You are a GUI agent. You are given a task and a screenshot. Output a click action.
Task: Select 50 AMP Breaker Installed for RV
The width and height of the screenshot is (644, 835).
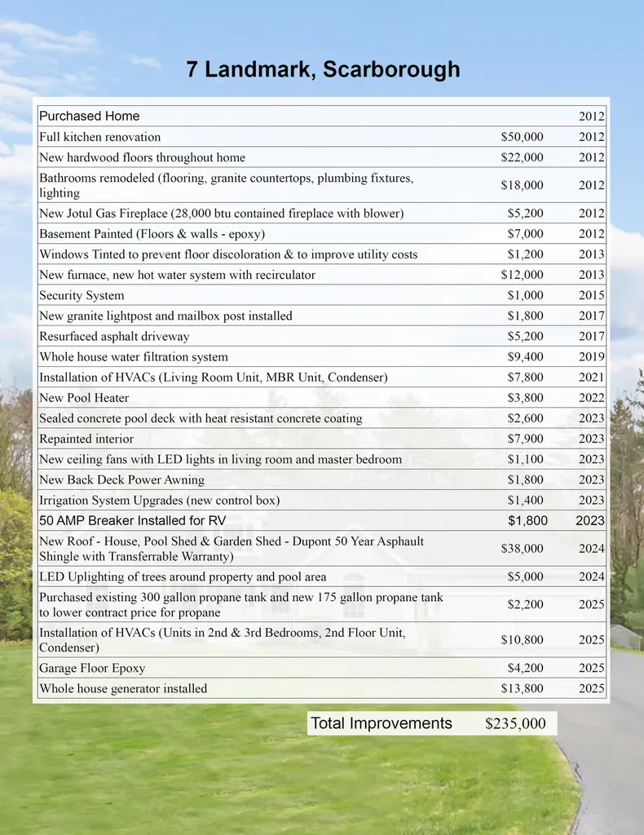pos(133,521)
